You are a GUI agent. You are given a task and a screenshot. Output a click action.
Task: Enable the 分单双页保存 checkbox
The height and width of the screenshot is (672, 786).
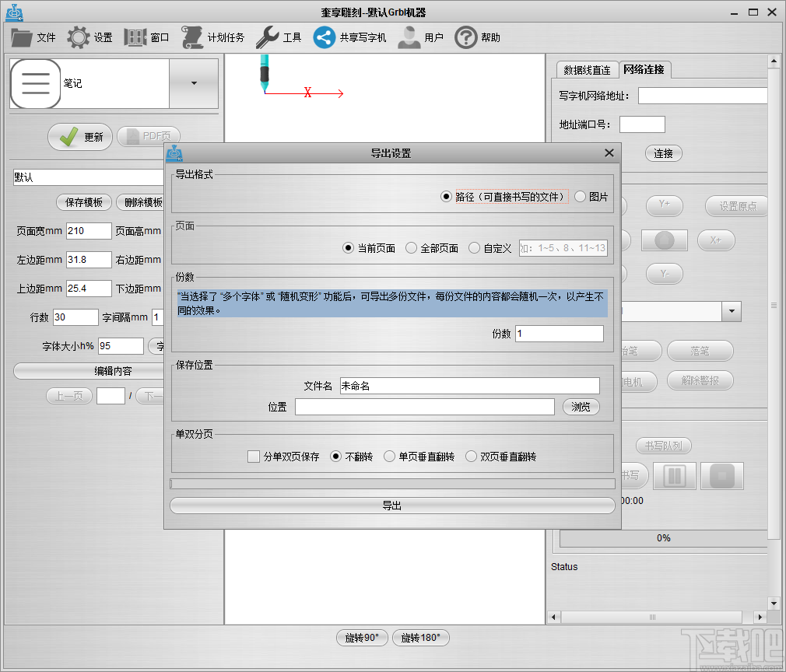253,457
